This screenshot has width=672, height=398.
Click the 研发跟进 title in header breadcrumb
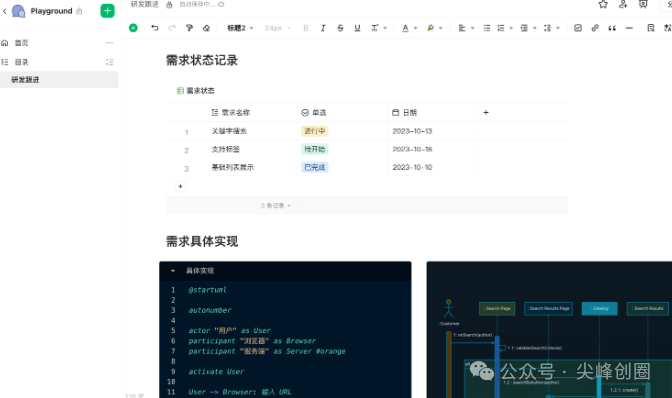pyautogui.click(x=144, y=4)
